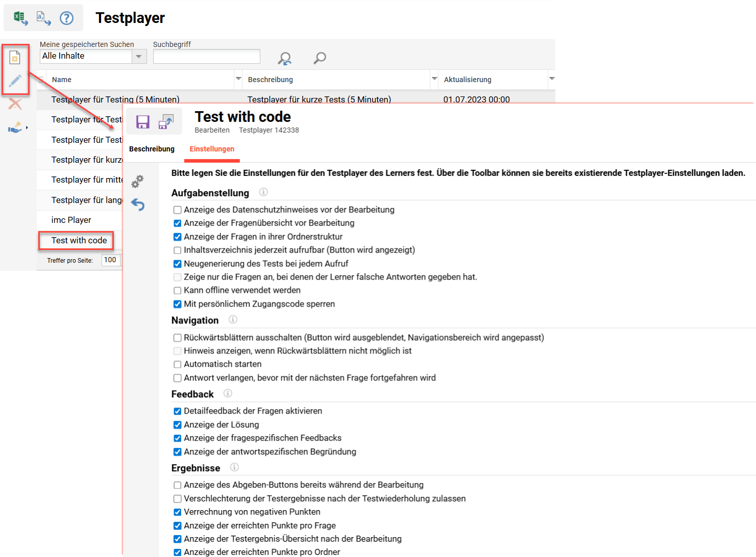Click the save search magnifier icon

pyautogui.click(x=284, y=58)
